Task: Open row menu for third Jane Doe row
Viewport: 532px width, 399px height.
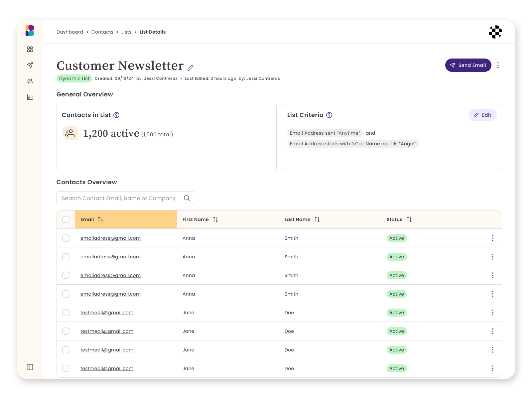Action: [493, 350]
